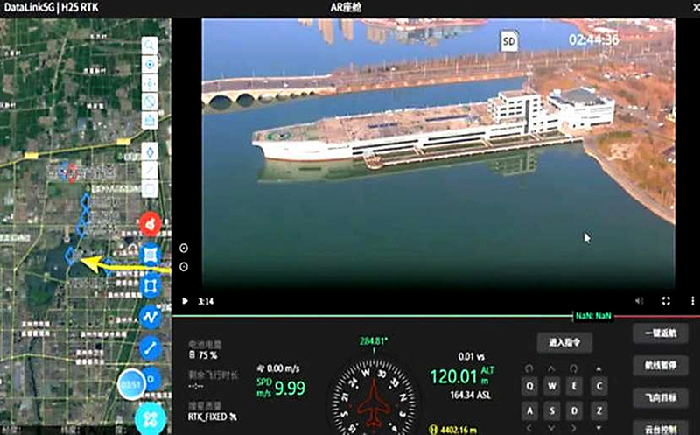Click the light-blue round timer badge
The height and width of the screenshot is (435, 700).
(x=131, y=384)
